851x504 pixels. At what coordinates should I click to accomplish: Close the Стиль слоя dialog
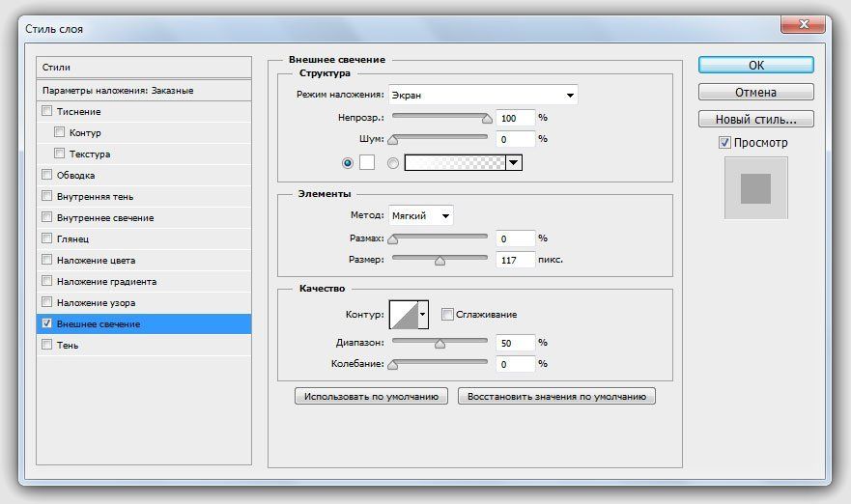point(804,24)
